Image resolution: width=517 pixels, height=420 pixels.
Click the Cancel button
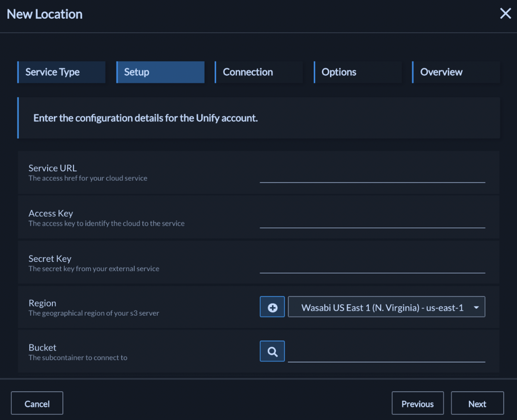37,403
